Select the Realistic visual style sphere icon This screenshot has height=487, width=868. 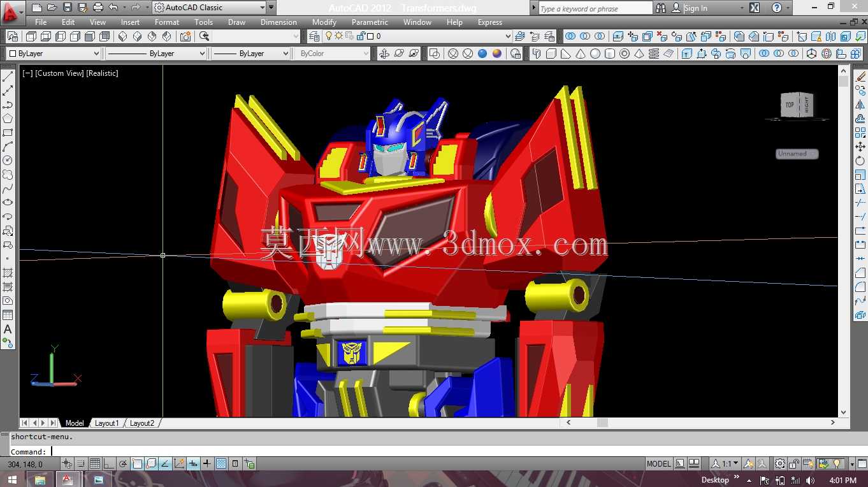click(482, 54)
